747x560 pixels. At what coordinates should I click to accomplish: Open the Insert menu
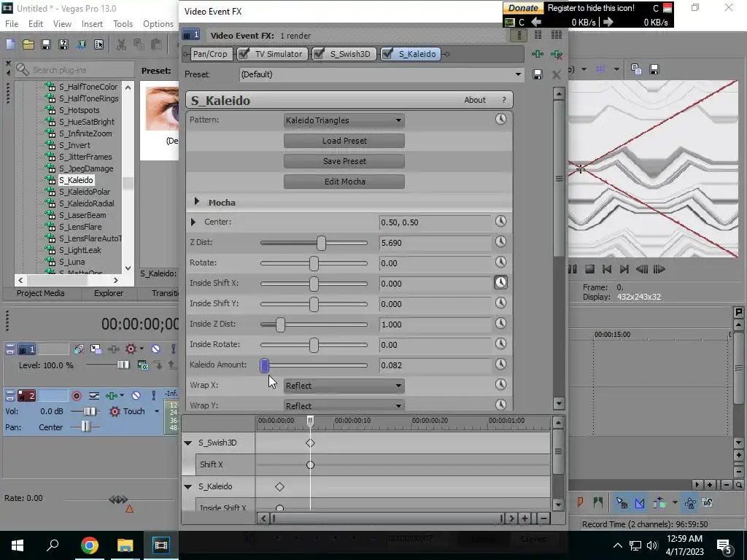(92, 24)
